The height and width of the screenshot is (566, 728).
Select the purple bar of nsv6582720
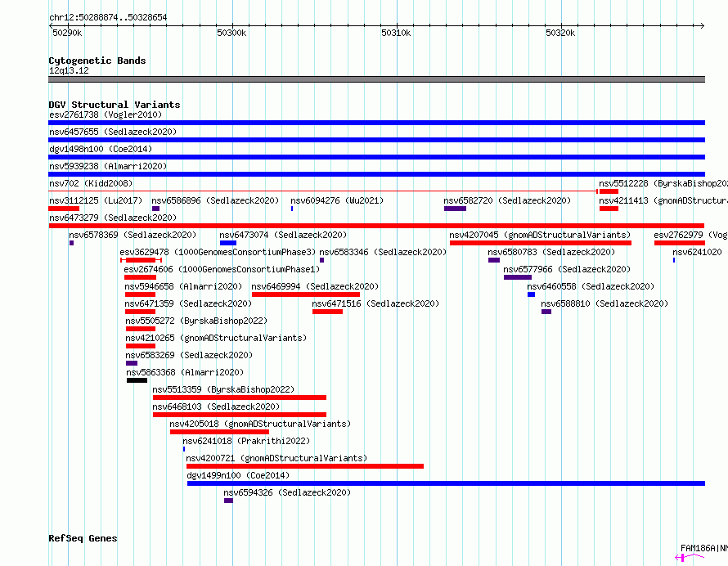455,209
